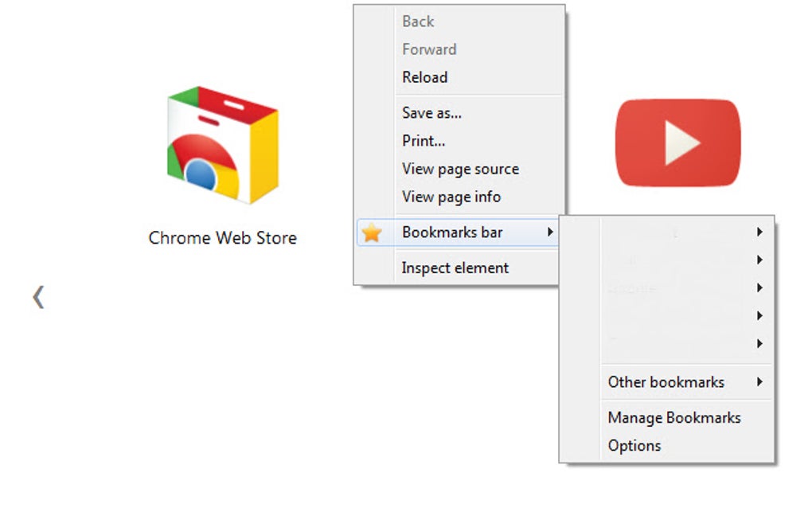The image size is (812, 508).
Task: Click the yellow star in the context menu
Action: (x=373, y=232)
